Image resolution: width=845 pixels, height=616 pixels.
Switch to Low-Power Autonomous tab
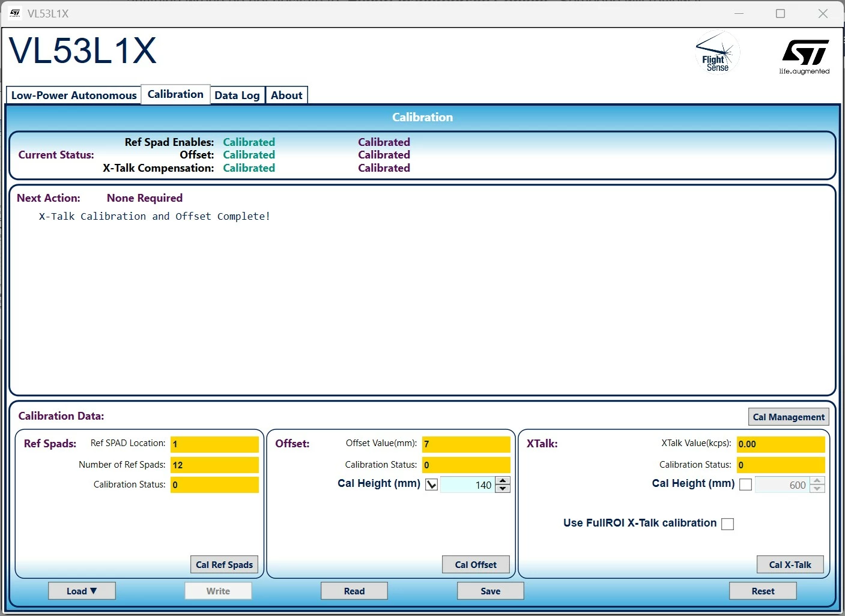74,95
